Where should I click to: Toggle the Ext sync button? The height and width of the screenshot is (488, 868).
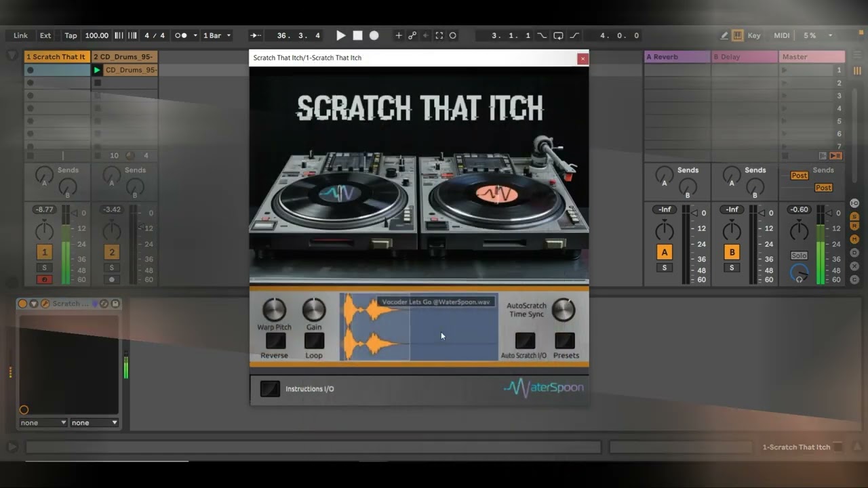(x=45, y=35)
